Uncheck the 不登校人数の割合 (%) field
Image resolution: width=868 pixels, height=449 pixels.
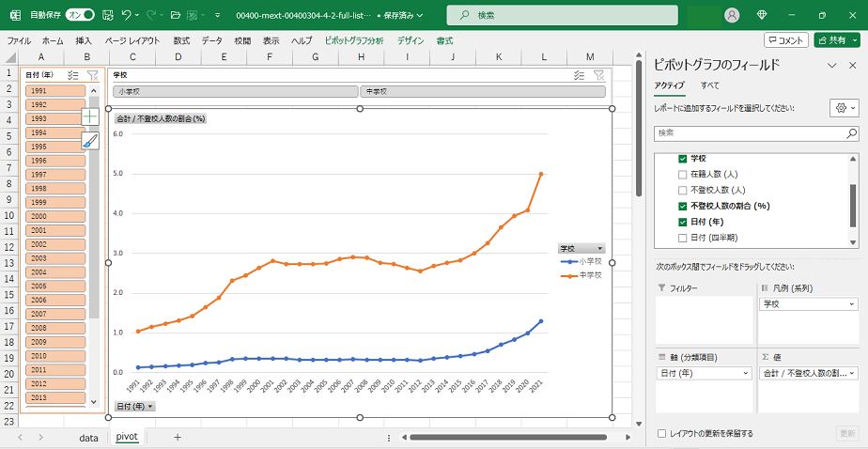[682, 206]
